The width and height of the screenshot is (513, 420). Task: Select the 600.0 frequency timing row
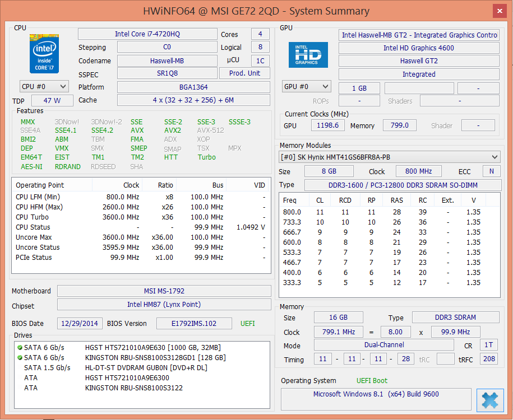[x=389, y=242]
